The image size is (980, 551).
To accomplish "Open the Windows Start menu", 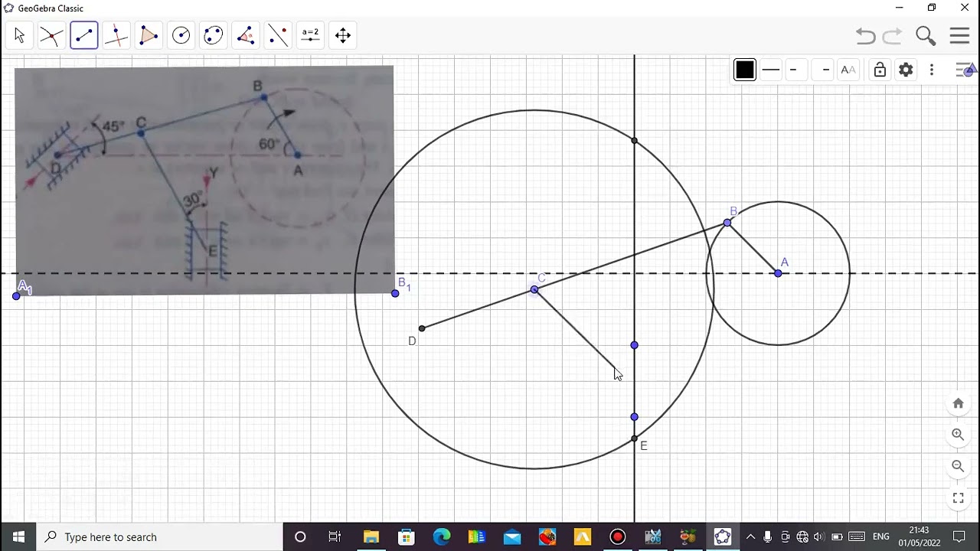I will (18, 536).
